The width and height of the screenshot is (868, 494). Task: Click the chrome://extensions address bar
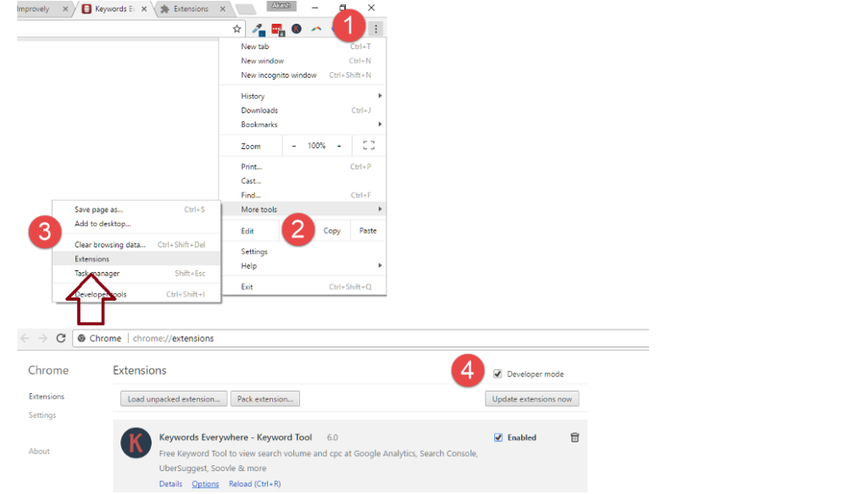pyautogui.click(x=361, y=339)
